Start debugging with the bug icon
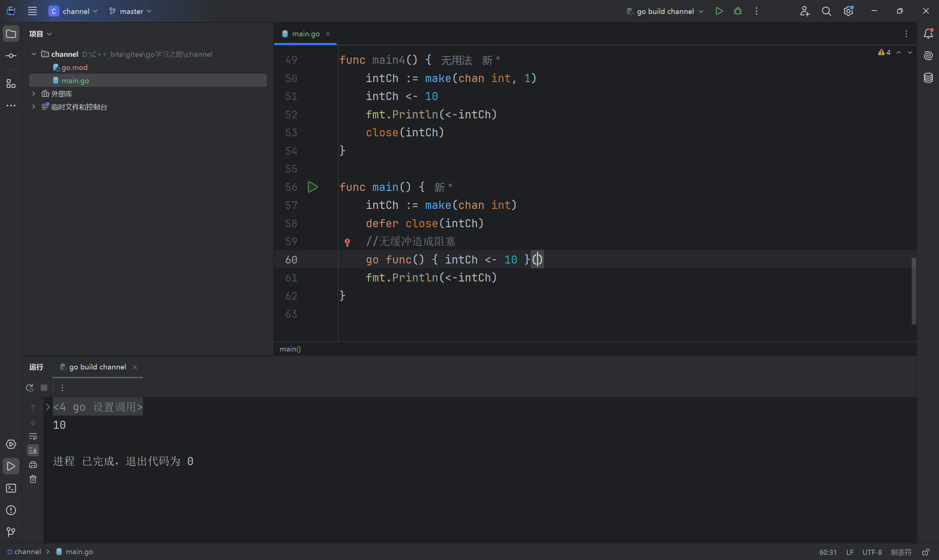939x560 pixels. point(737,11)
